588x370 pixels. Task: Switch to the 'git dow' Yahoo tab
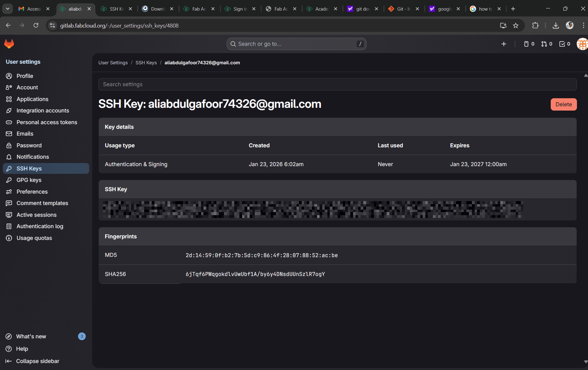[363, 9]
